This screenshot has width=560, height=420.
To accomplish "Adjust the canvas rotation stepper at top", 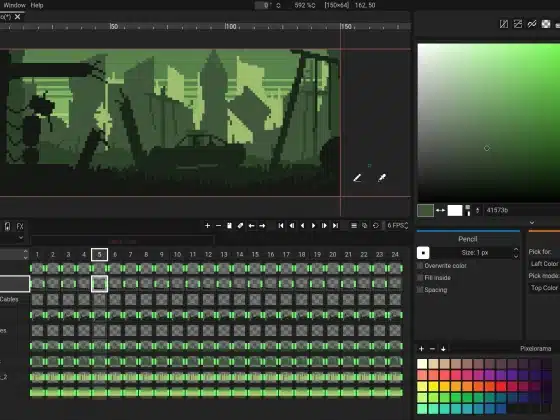I will (x=278, y=5).
